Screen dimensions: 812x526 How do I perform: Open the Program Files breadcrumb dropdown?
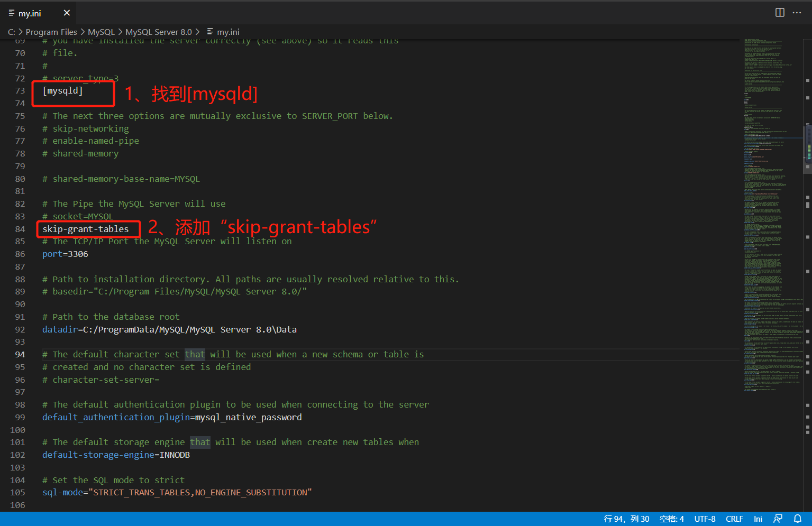(51, 32)
